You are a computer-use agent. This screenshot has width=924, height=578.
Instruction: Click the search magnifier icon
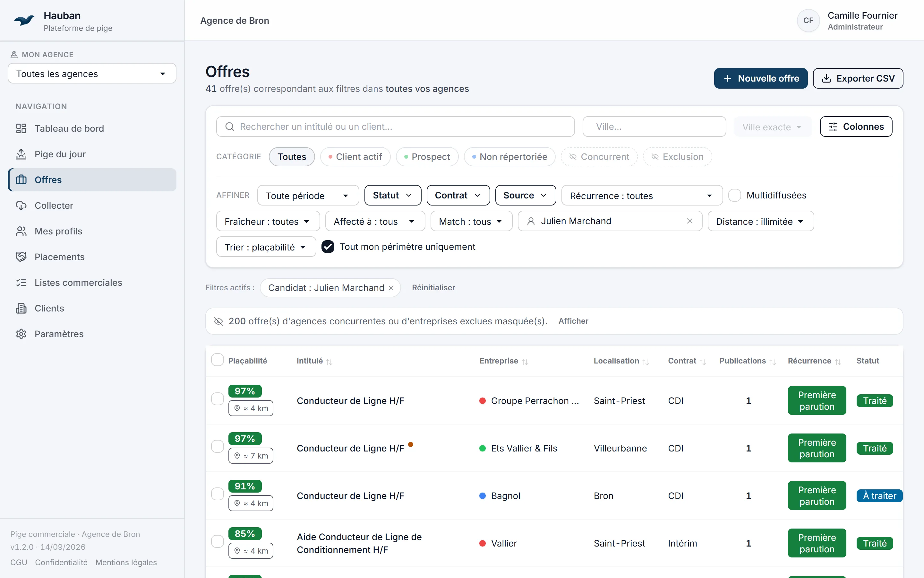(229, 127)
